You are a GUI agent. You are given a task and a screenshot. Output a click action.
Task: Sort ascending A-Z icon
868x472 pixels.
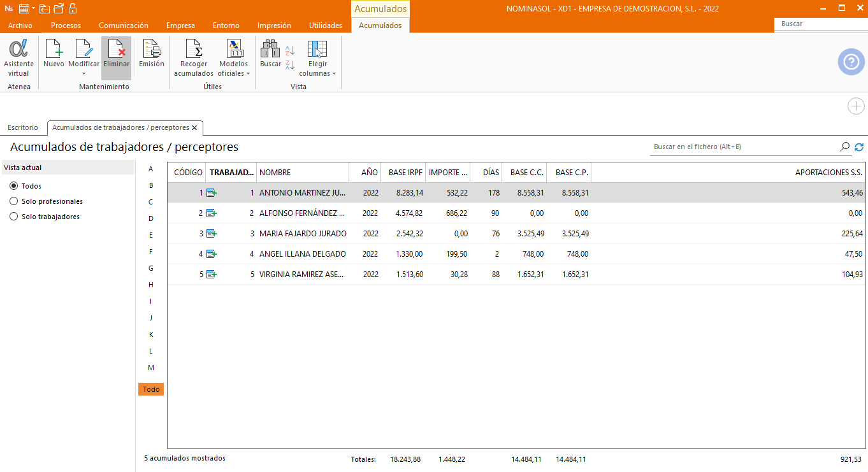(x=290, y=50)
